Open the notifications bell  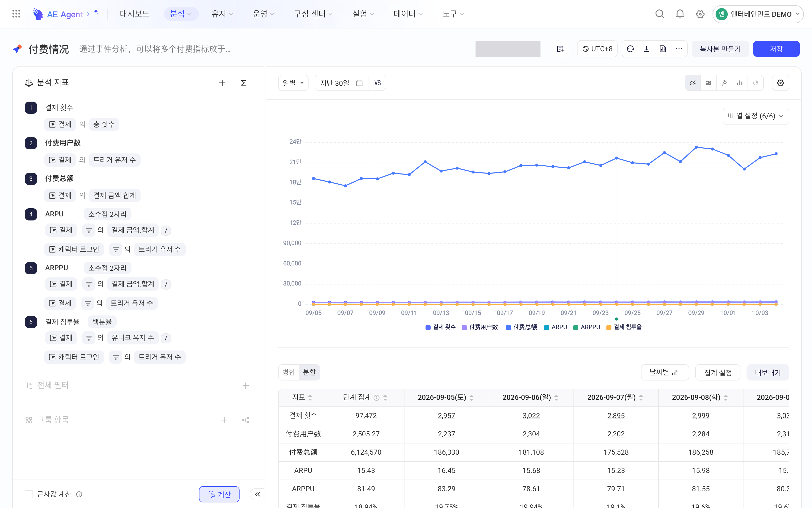680,14
